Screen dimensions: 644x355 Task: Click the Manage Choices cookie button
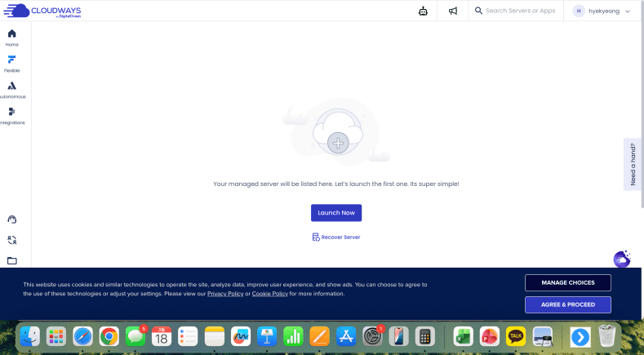tap(568, 282)
